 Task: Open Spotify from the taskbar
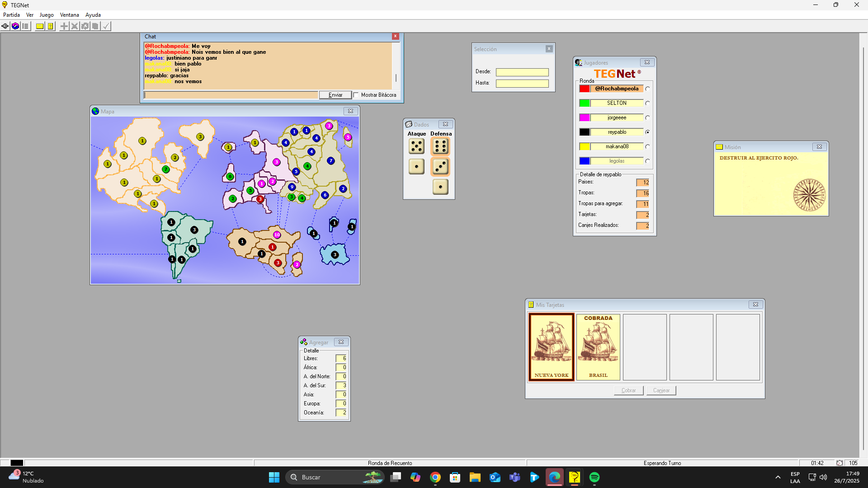594,477
